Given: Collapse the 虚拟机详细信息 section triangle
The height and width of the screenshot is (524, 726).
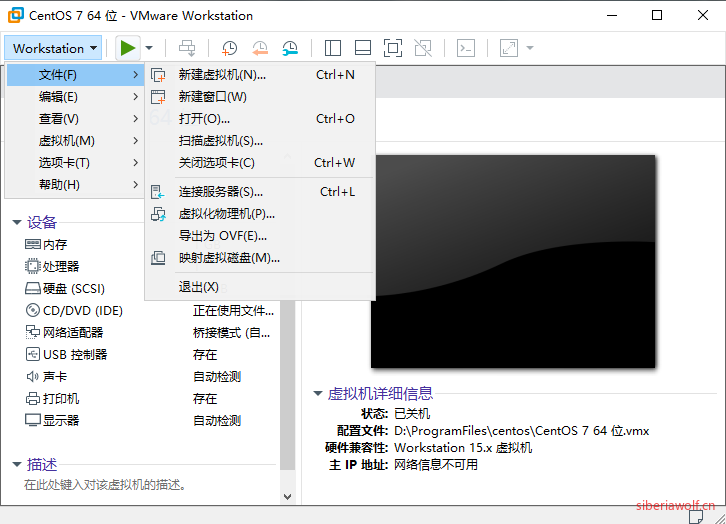Looking at the screenshot, I should [318, 393].
